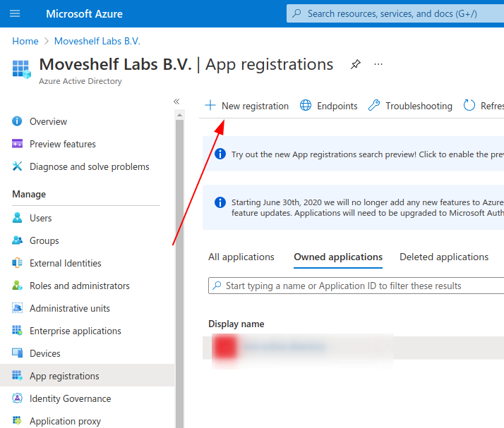The image size is (504, 428).
Task: Click the Manage section heading
Action: (29, 194)
